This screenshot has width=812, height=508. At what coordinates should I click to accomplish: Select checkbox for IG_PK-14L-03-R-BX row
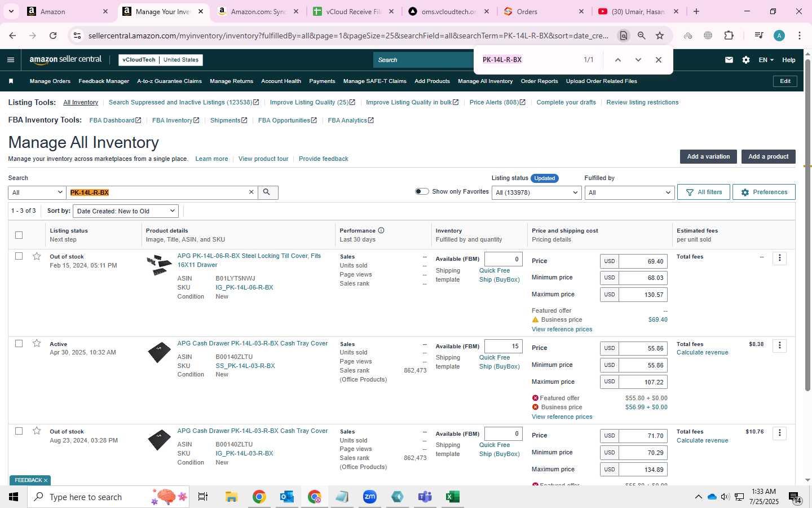[19, 431]
